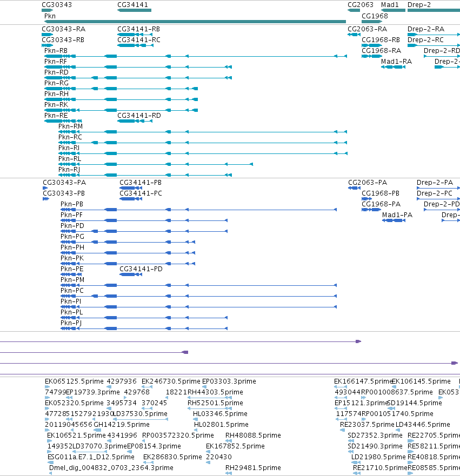This screenshot has height=476, width=460.
Task: Click EST label HL03346.5prime
Action: tap(220, 414)
